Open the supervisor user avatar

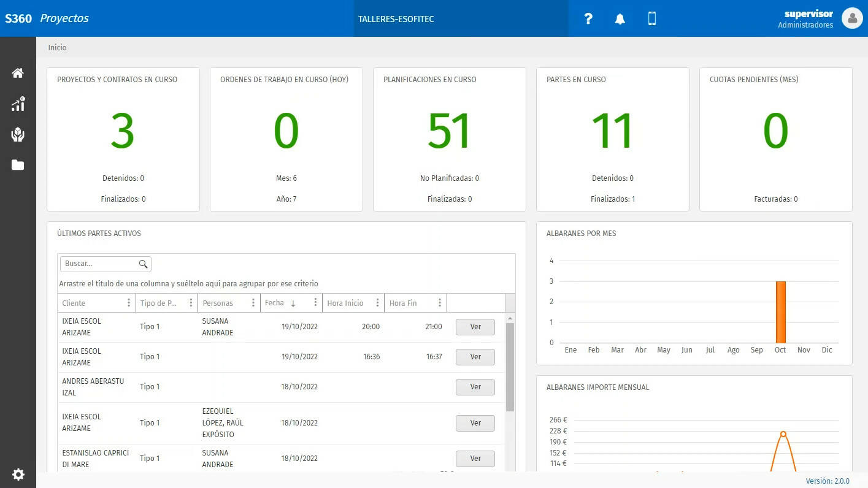pos(852,18)
